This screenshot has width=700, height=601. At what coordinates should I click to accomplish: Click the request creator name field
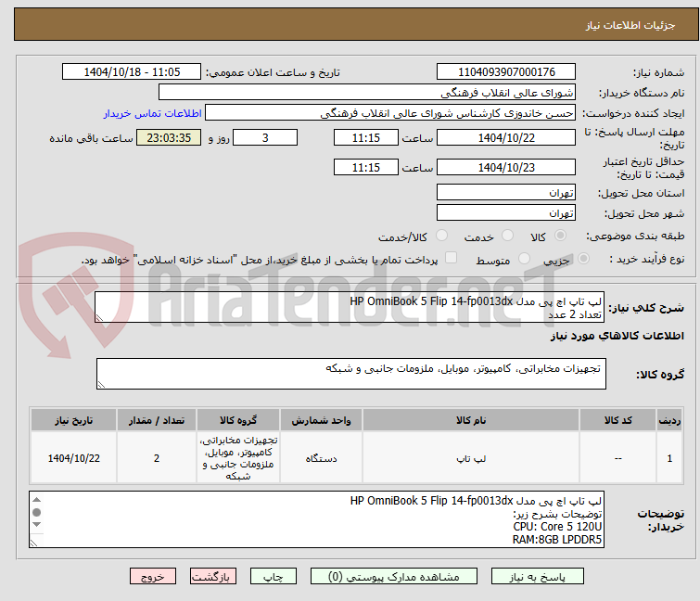[x=390, y=113]
